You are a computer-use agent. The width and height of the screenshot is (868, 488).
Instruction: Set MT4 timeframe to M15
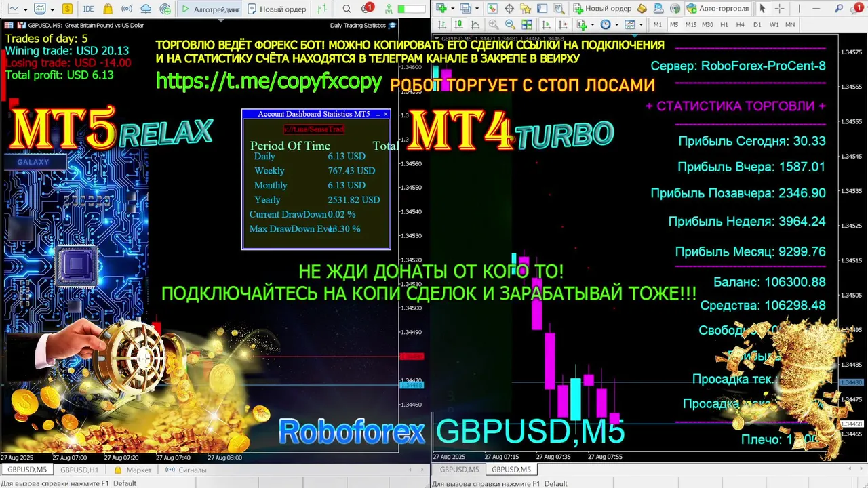(x=691, y=24)
